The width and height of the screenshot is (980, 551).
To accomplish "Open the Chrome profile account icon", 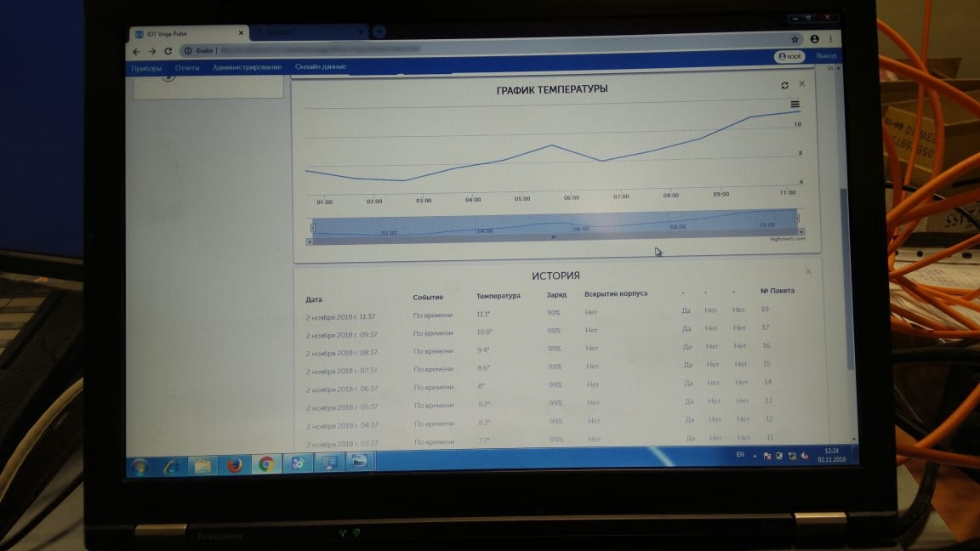I will [x=814, y=39].
